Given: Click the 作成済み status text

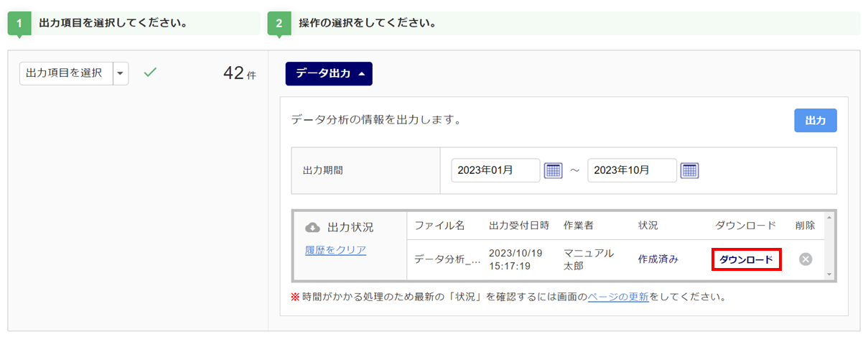Looking at the screenshot, I should tap(658, 259).
